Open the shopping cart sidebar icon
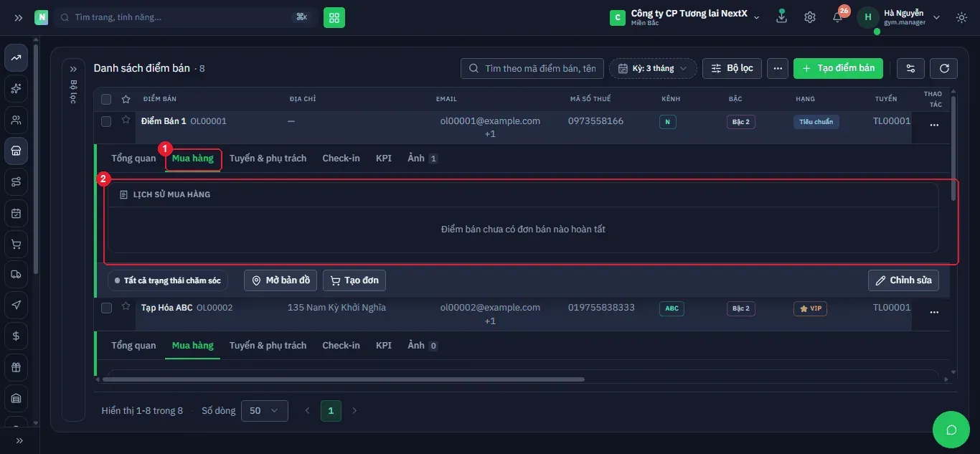The height and width of the screenshot is (454, 980). 16,244
